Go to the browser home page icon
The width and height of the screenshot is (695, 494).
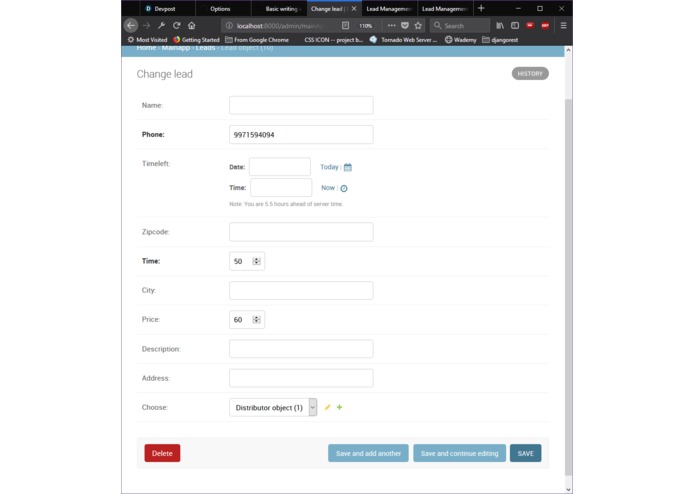pyautogui.click(x=191, y=26)
